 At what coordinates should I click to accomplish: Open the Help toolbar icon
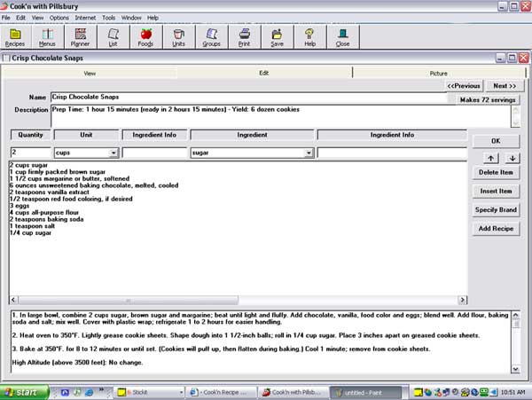[x=309, y=37]
